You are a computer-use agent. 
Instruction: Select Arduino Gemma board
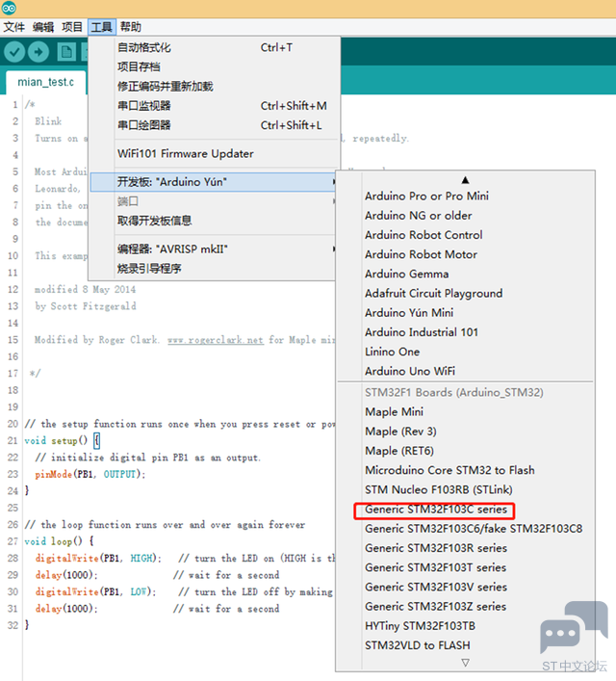pos(465,275)
